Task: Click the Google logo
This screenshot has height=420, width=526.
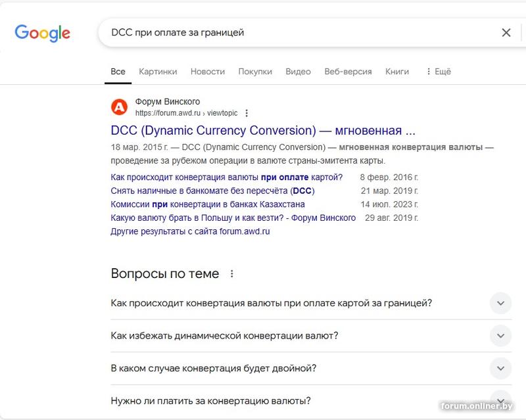Action: coord(42,32)
